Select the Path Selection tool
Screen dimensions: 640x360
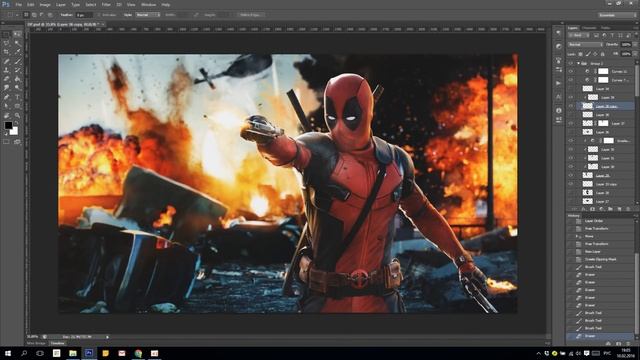pos(7,106)
